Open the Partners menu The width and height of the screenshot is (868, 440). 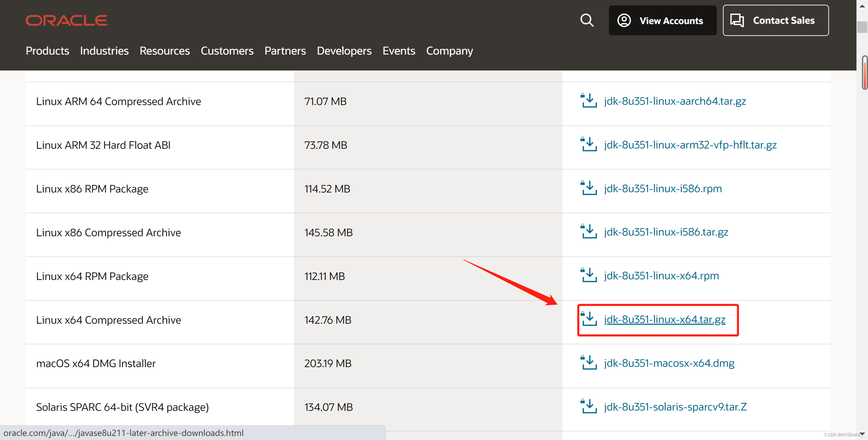tap(285, 51)
